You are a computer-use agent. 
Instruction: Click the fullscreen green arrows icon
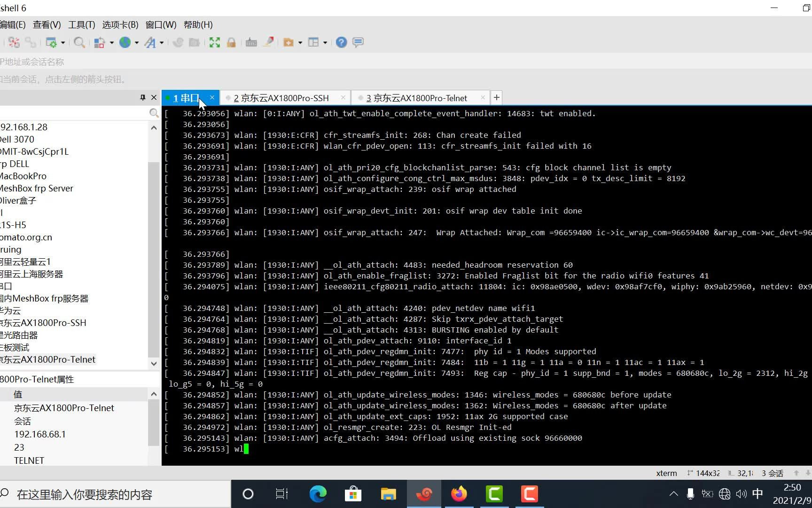click(215, 42)
